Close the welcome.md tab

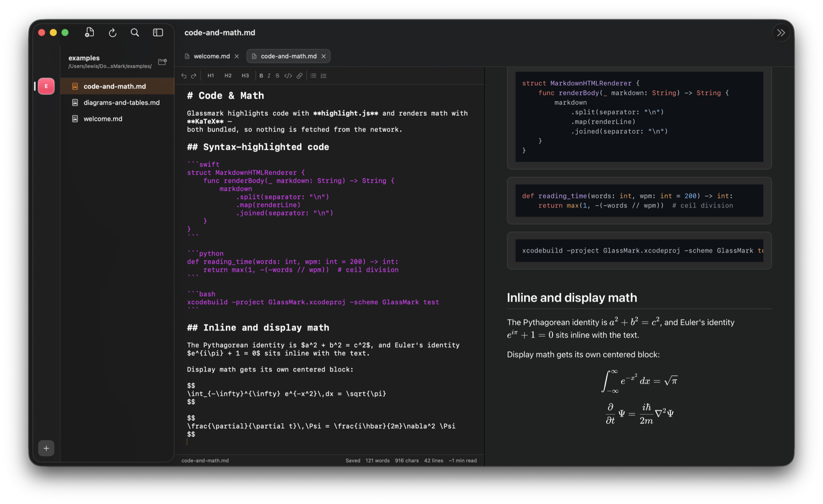[x=237, y=56]
